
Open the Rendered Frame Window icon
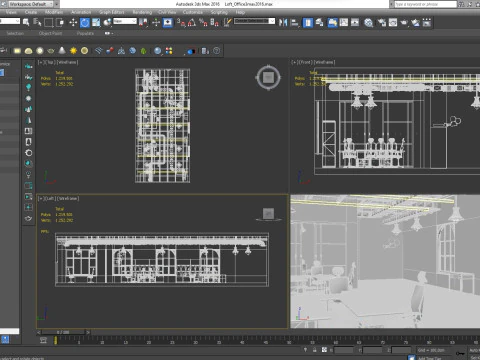click(393, 23)
